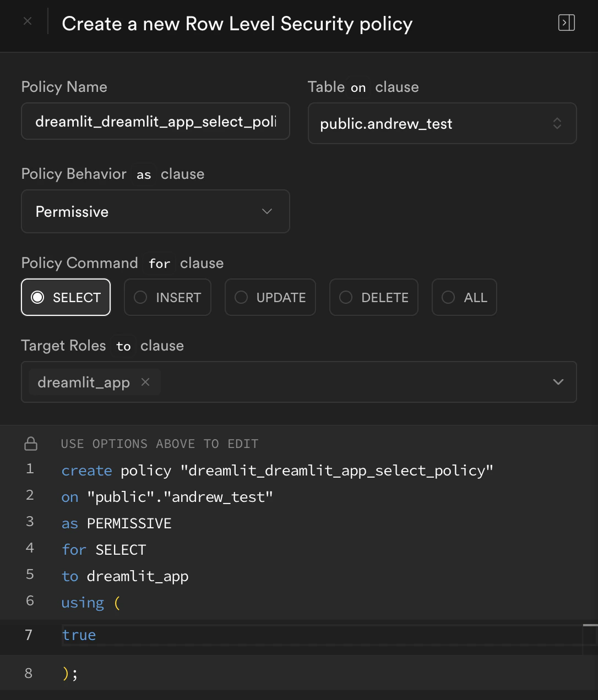This screenshot has height=700, width=598.
Task: Click line 7 containing true
Action: pos(79,636)
